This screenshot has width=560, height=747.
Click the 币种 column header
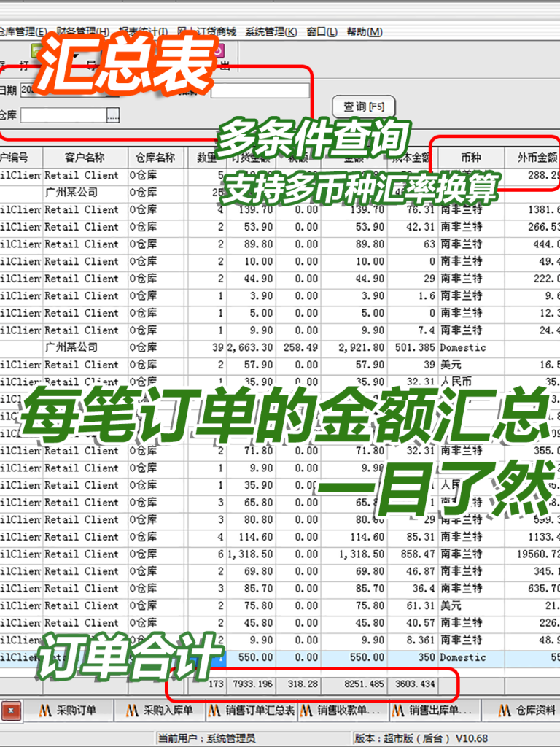pos(471,158)
